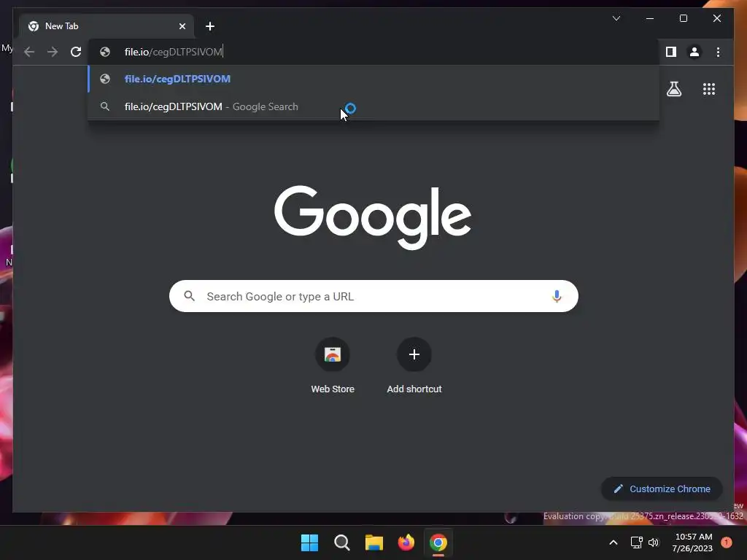747x560 pixels.
Task: Open the volume tray icon
Action: point(654,542)
